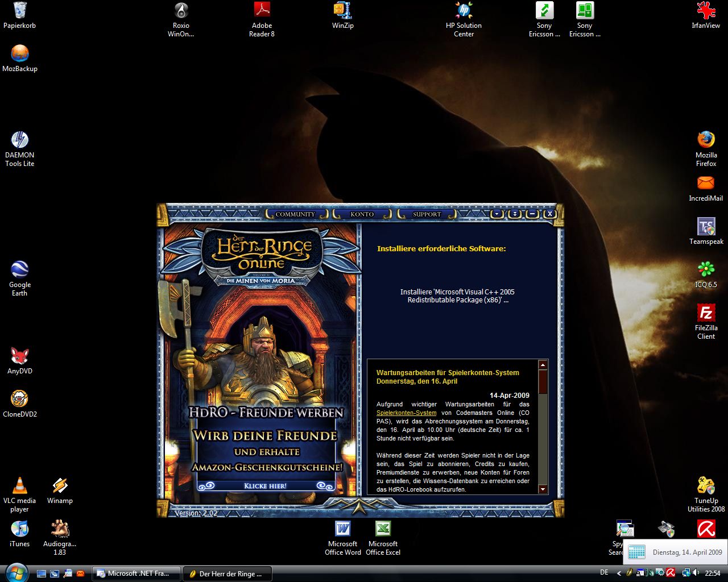Viewport: 728px width, 582px height.
Task: Click the SUPPORT menu in launcher
Action: click(427, 214)
